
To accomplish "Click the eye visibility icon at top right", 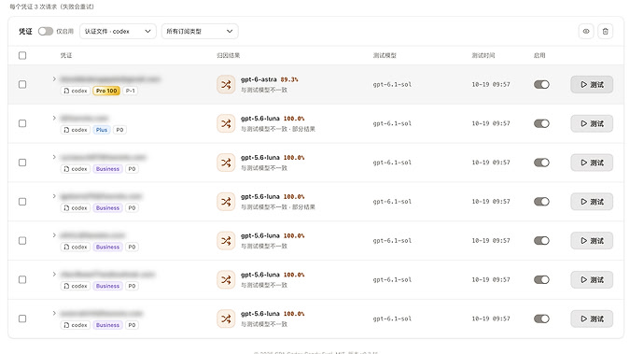I will [586, 31].
